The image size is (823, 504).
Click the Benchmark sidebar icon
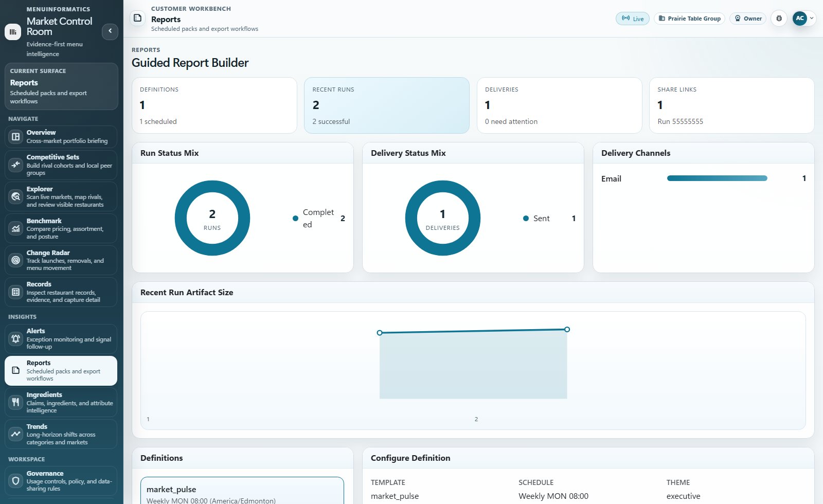click(x=16, y=228)
